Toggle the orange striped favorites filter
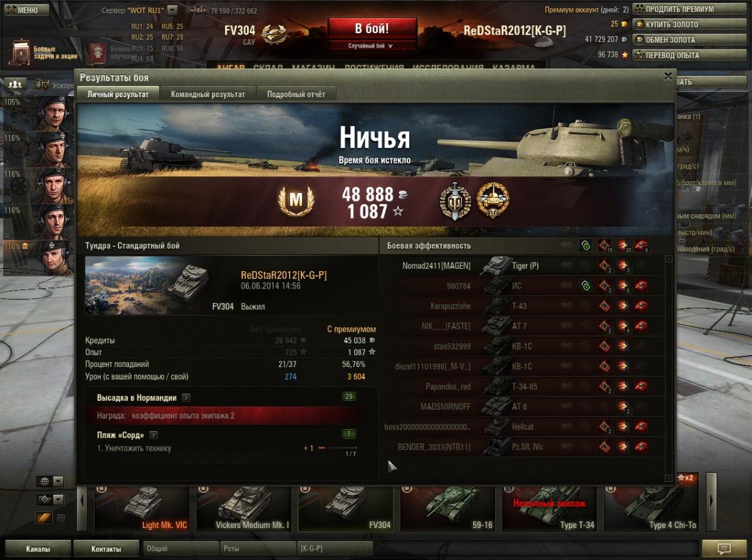 coord(43,517)
